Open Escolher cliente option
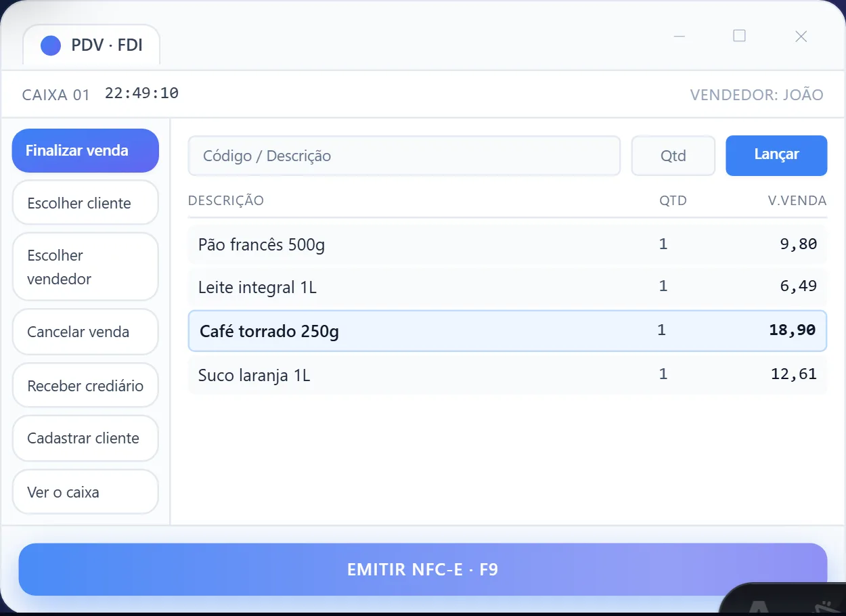The width and height of the screenshot is (846, 616). click(x=85, y=202)
